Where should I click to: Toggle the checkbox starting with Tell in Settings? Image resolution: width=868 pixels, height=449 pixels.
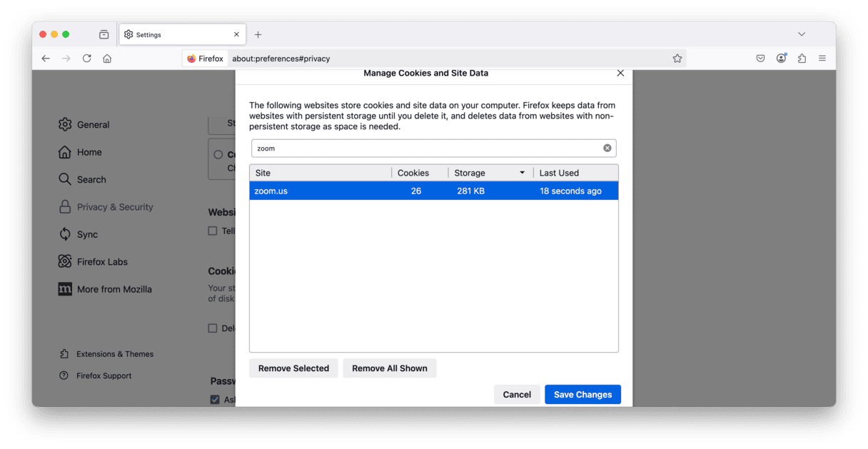[213, 231]
